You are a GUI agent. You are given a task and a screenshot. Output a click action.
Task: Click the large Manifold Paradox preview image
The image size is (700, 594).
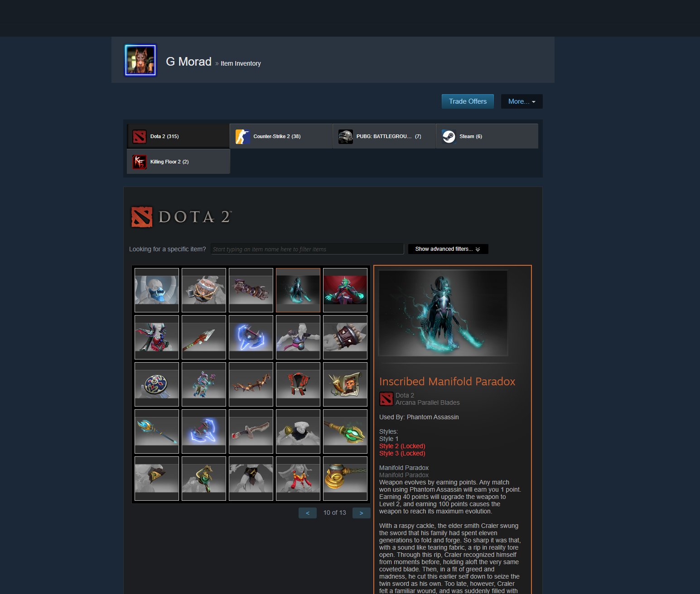(x=443, y=313)
